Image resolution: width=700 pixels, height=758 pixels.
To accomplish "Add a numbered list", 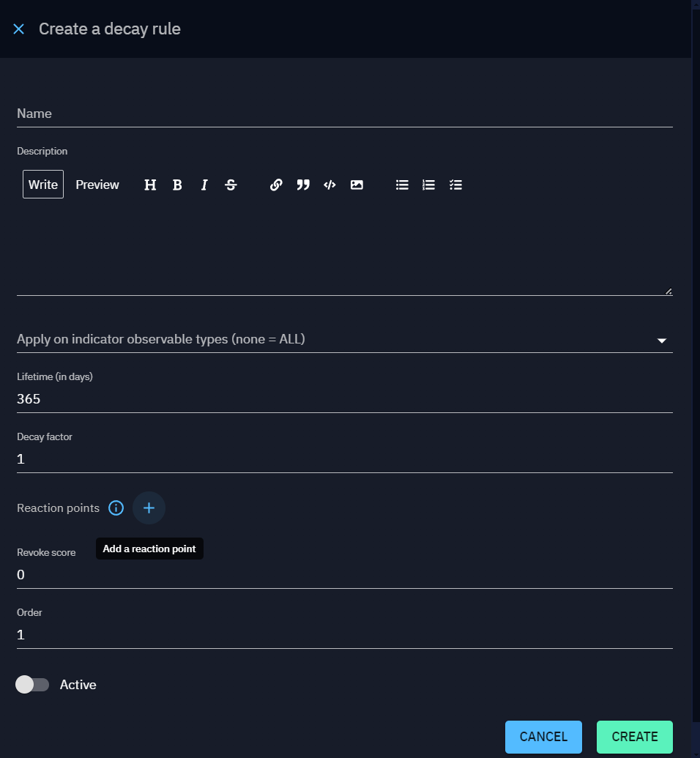I will tap(429, 185).
